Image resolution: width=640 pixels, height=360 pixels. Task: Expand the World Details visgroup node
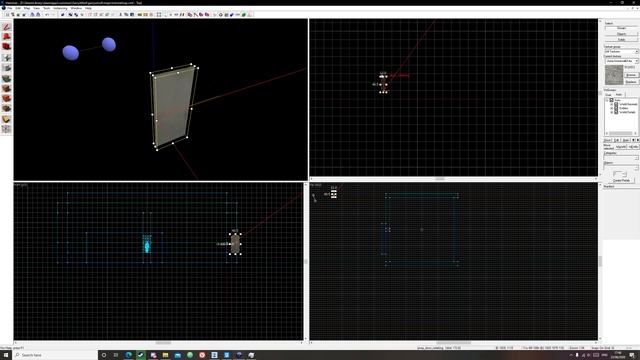[x=612, y=112]
